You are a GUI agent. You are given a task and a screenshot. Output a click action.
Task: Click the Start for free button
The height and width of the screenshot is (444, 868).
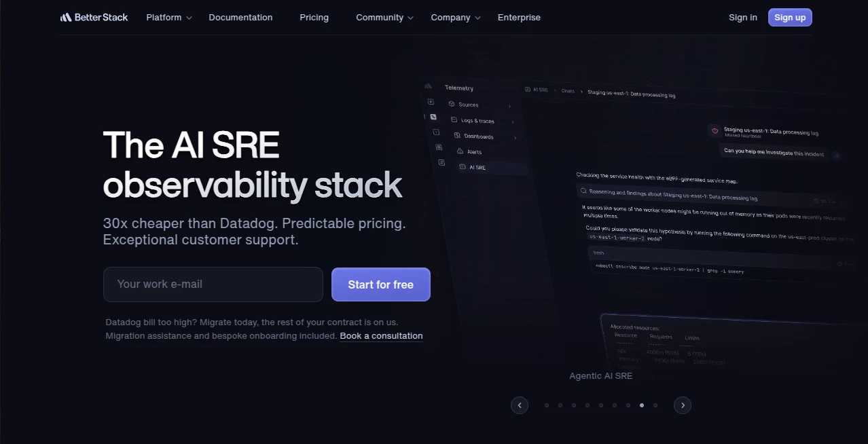pyautogui.click(x=381, y=284)
